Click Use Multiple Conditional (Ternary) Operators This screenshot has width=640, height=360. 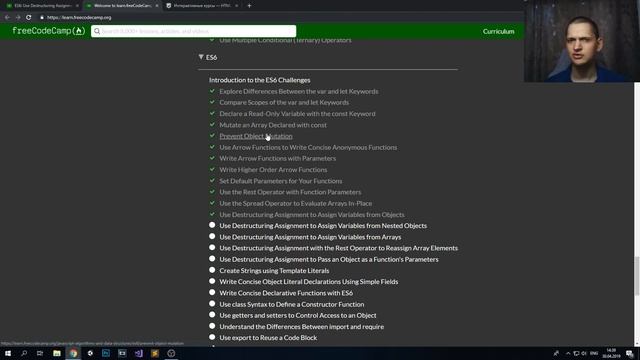coord(285,40)
